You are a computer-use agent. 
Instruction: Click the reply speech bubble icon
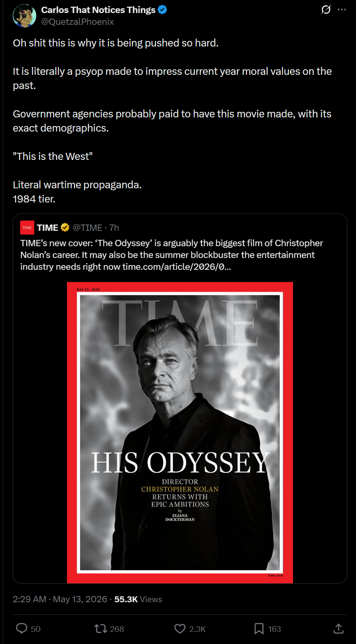pos(22,628)
